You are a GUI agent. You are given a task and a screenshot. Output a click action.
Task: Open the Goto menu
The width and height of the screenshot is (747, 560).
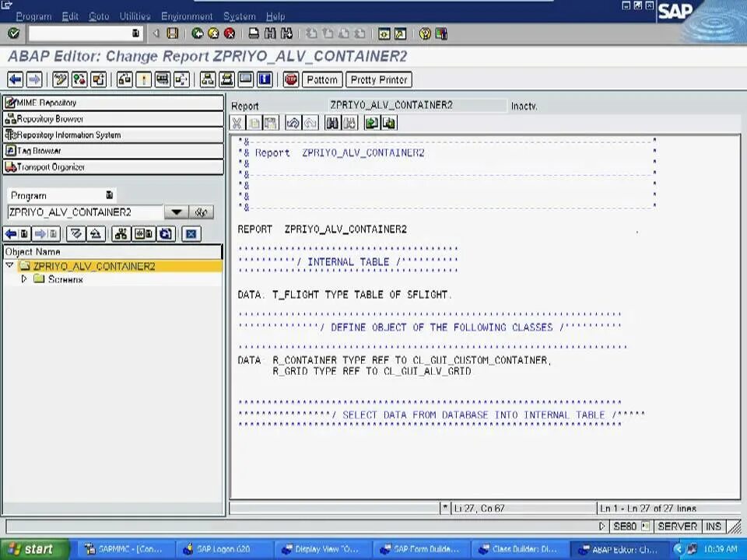[99, 16]
